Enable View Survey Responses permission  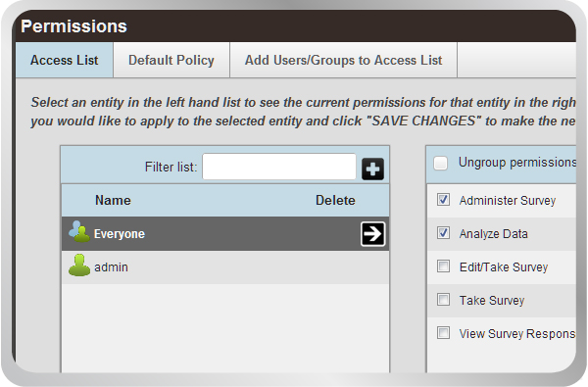[443, 333]
